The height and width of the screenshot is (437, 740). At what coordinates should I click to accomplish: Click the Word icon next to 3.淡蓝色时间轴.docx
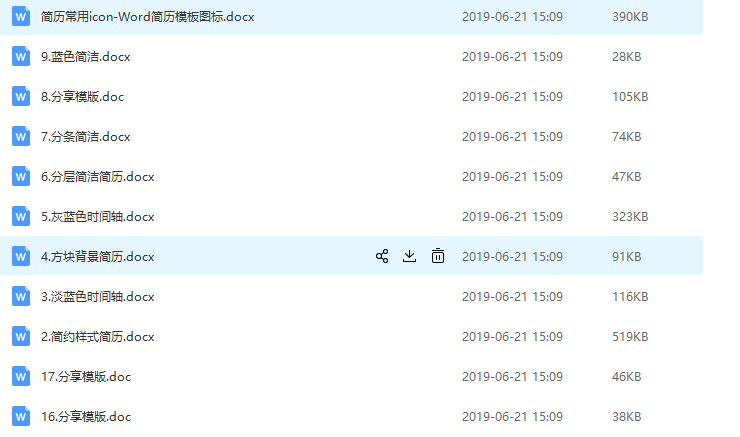pos(21,296)
